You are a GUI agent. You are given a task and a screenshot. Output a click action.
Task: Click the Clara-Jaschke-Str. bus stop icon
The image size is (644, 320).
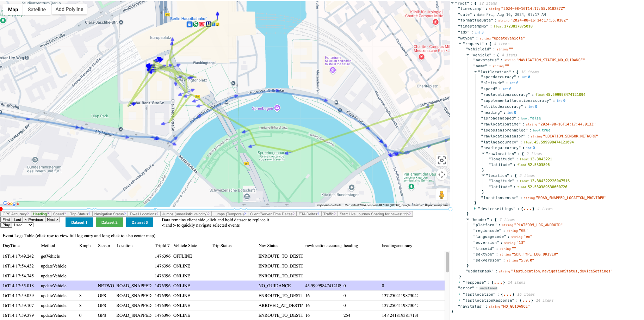[121, 22]
